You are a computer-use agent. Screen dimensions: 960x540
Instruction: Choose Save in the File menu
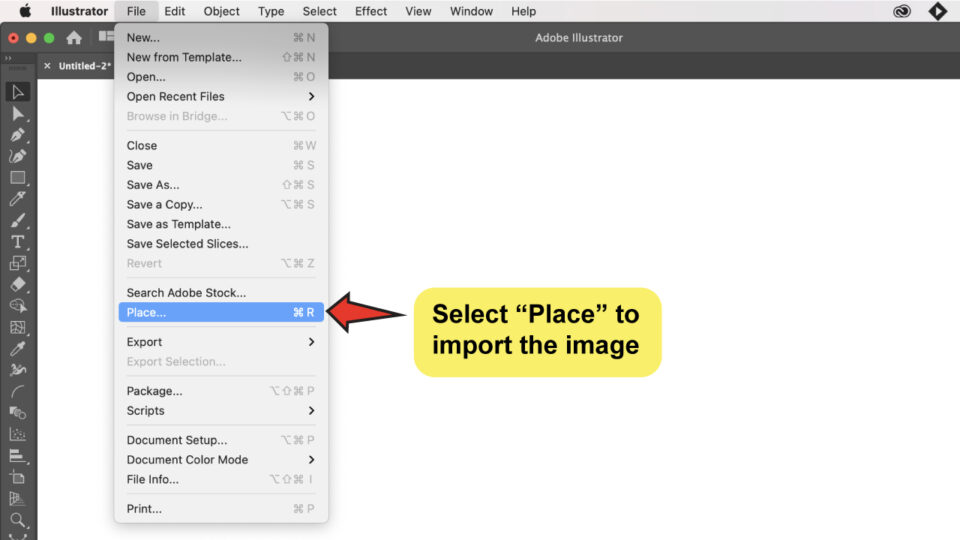coord(221,165)
